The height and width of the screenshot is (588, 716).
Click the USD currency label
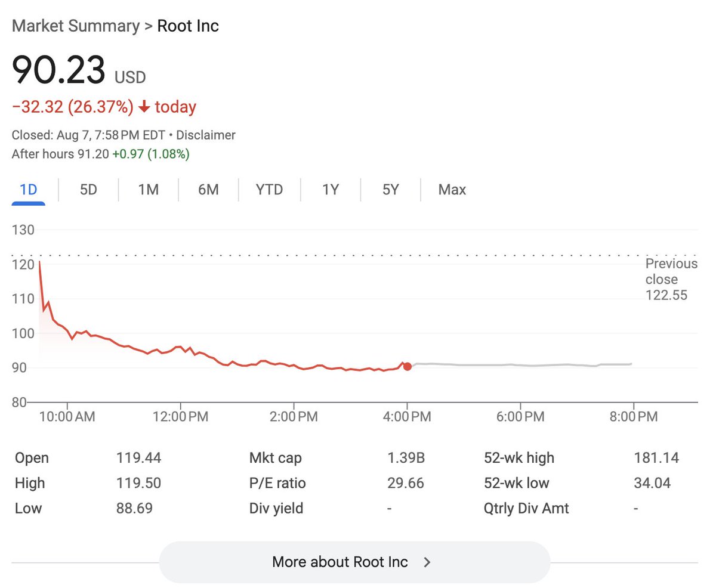coord(130,78)
